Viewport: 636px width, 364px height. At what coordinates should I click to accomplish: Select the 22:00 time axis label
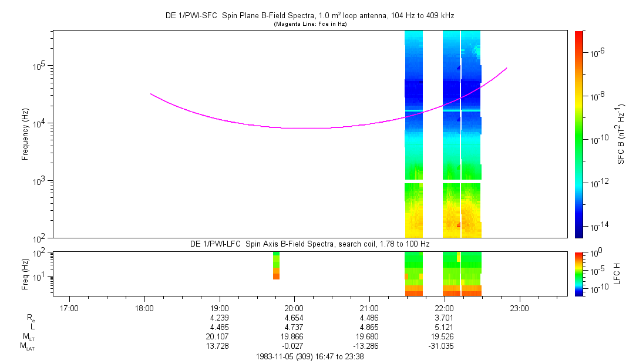(444, 308)
